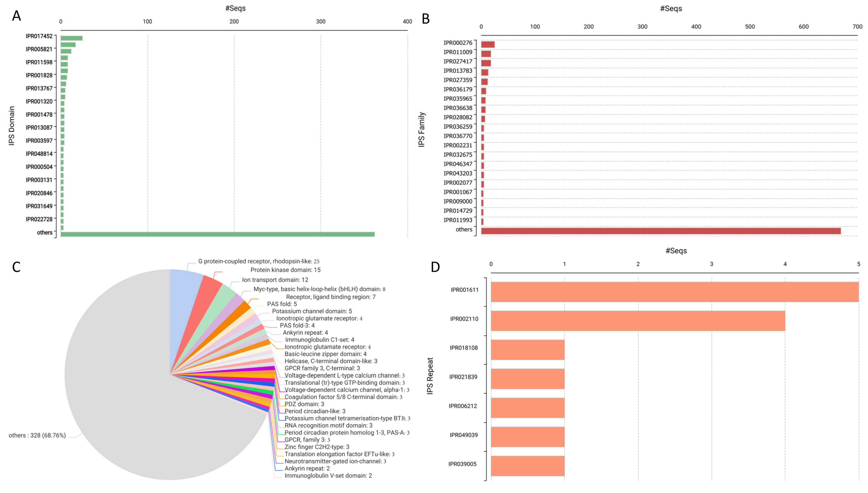This screenshot has height=493, width=868.
Task: Click the 'IPS Repeat' axis title
Action: click(x=430, y=376)
